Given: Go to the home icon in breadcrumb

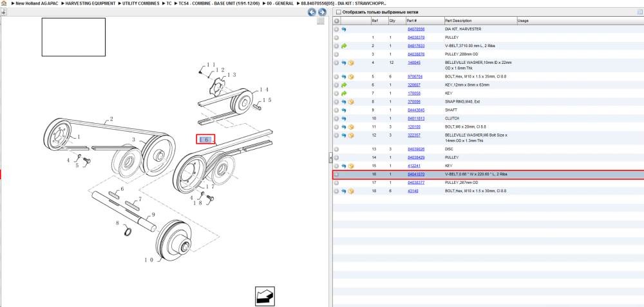Looking at the screenshot, I should pyautogui.click(x=4, y=3).
